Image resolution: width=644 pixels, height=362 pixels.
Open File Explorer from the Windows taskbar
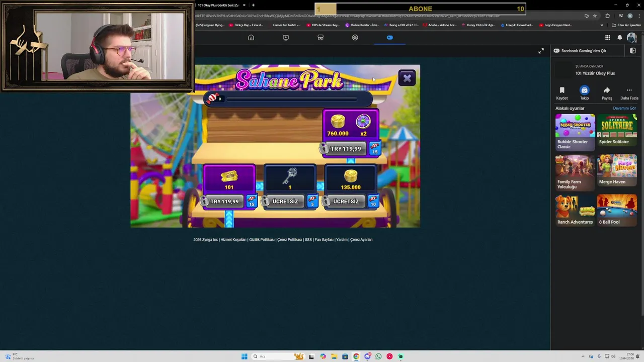[x=334, y=356]
